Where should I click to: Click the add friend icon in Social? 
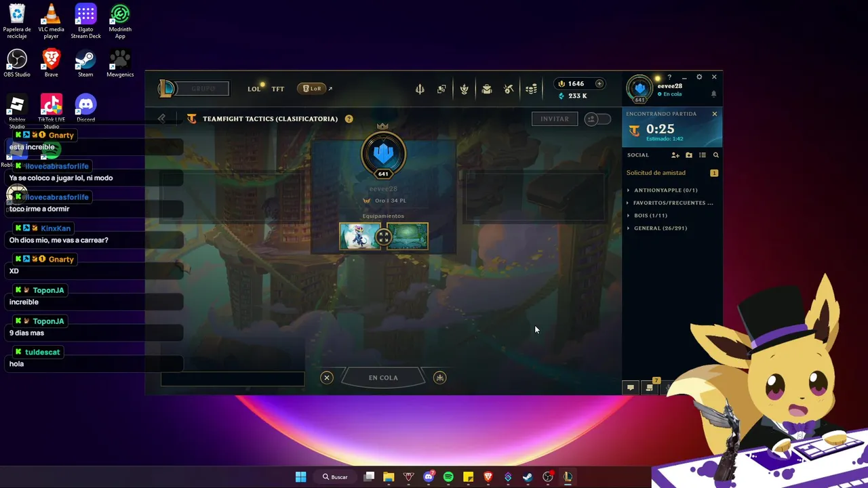coord(675,155)
